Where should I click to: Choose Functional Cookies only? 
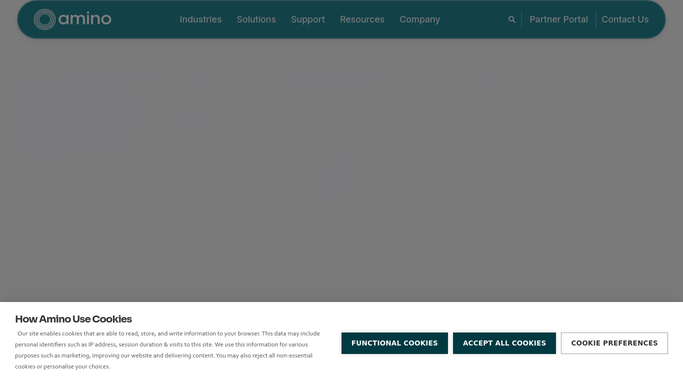395,343
